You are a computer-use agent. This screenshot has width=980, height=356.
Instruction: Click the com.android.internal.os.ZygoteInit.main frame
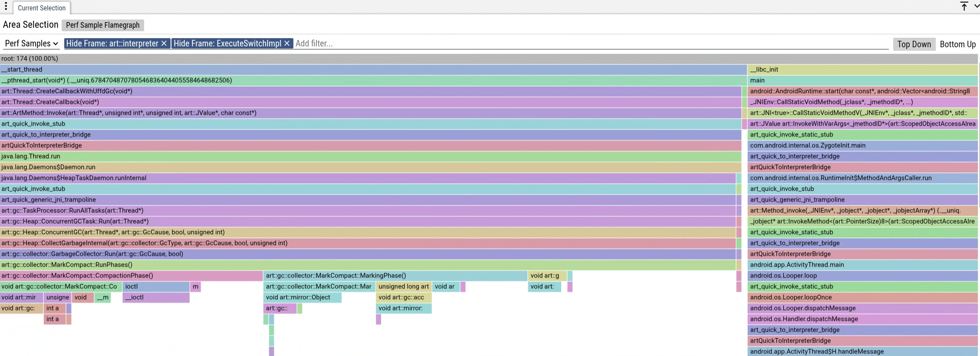pyautogui.click(x=862, y=146)
